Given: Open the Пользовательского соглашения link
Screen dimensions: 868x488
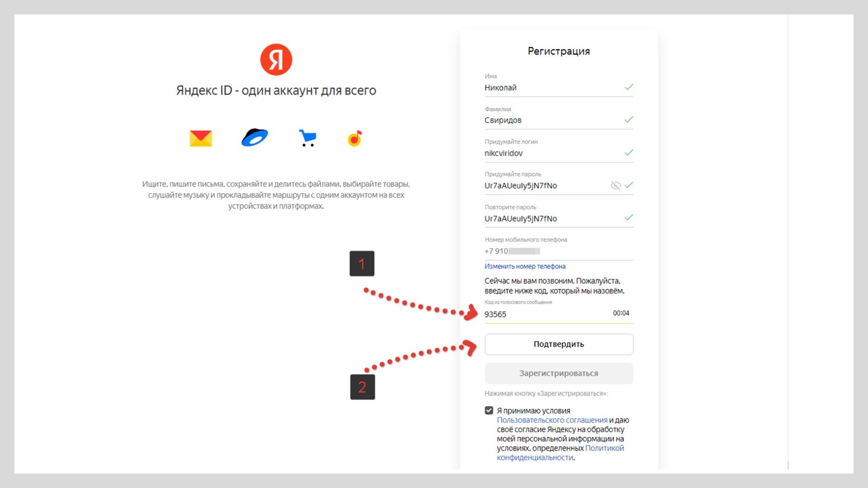Looking at the screenshot, I should click(552, 420).
